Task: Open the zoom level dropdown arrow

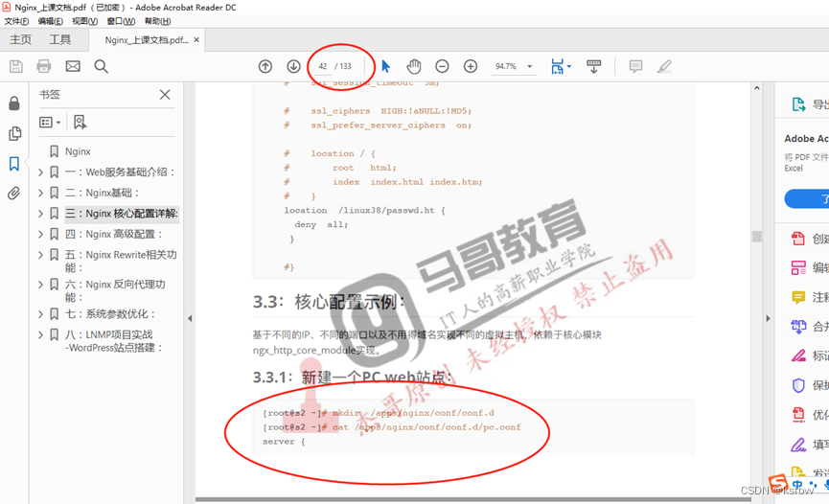Action: point(529,67)
